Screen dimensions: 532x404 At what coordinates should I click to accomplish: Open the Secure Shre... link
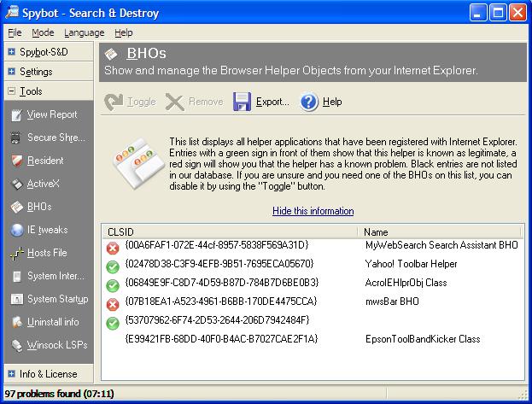(56, 138)
